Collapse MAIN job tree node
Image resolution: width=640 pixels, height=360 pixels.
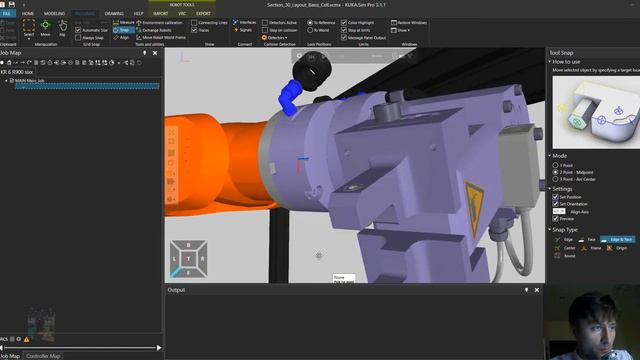6,81
